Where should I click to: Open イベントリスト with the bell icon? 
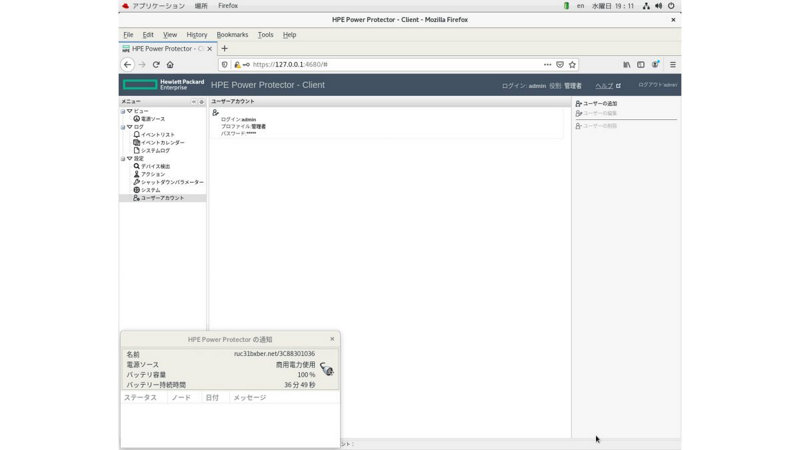pos(157,134)
